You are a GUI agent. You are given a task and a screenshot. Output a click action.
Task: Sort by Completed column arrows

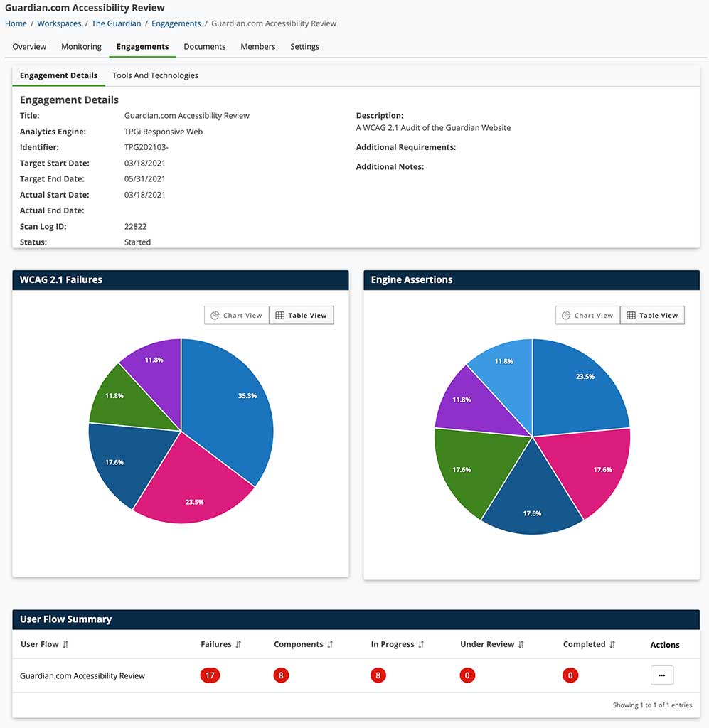pos(612,644)
